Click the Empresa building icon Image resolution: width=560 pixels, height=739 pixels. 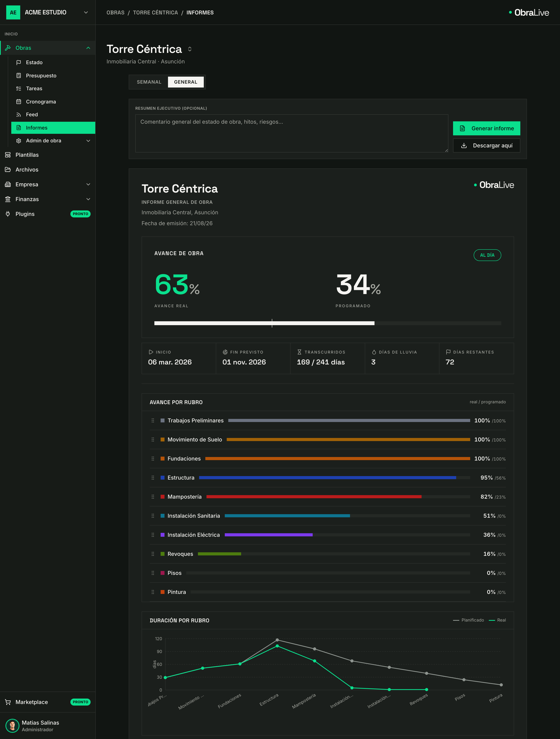[x=8, y=184]
